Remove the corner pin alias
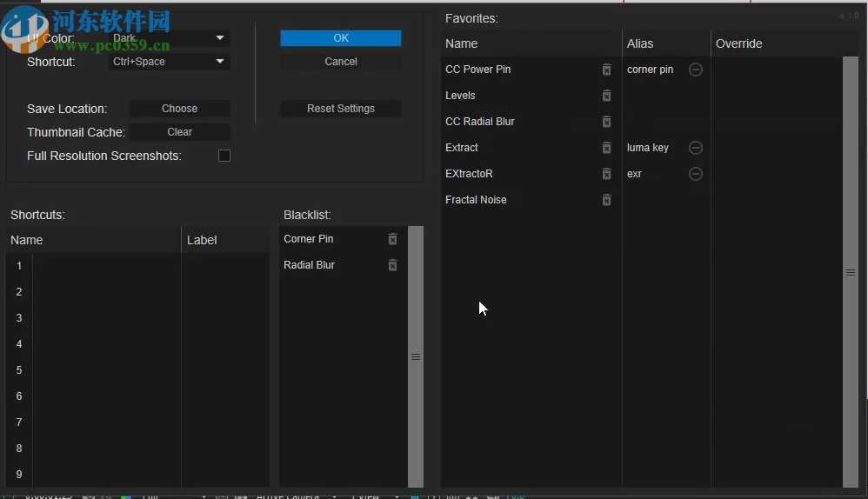 (696, 70)
